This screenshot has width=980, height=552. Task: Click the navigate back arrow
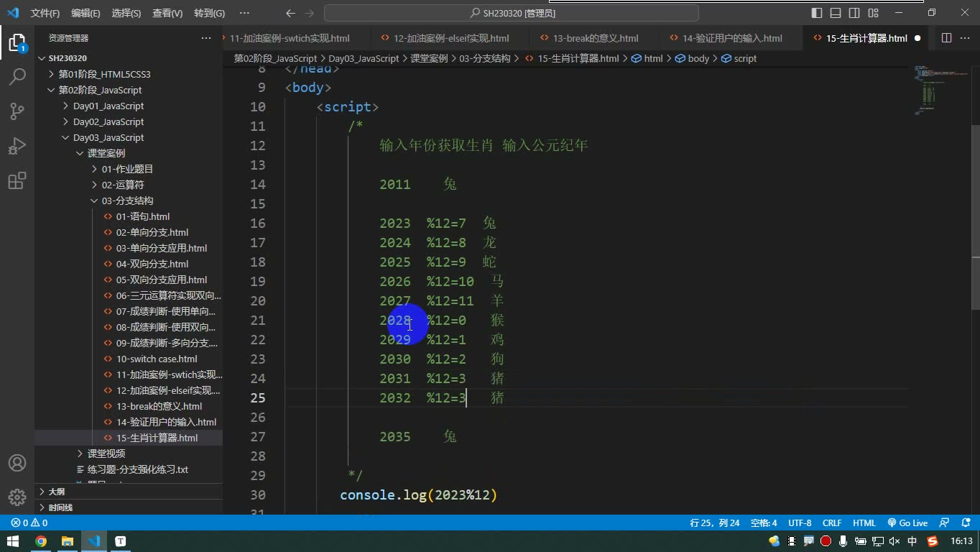click(x=290, y=13)
